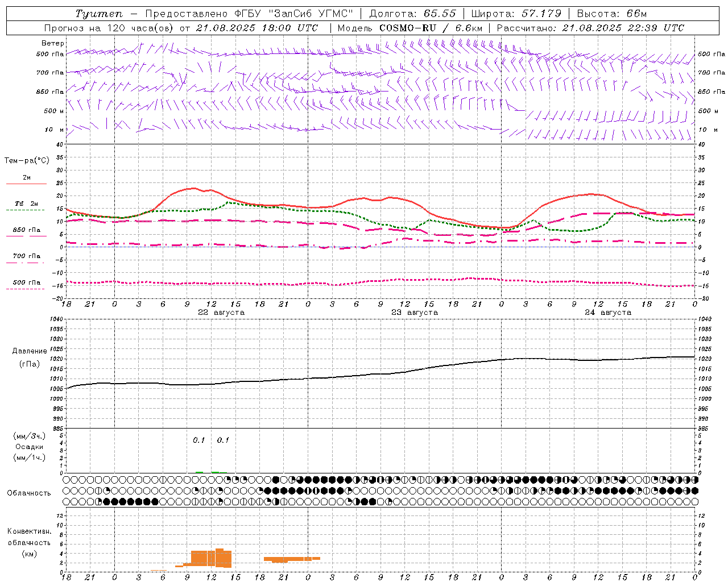
Task: Click "700 гПа" entry in temperature legend
Action: (x=26, y=256)
